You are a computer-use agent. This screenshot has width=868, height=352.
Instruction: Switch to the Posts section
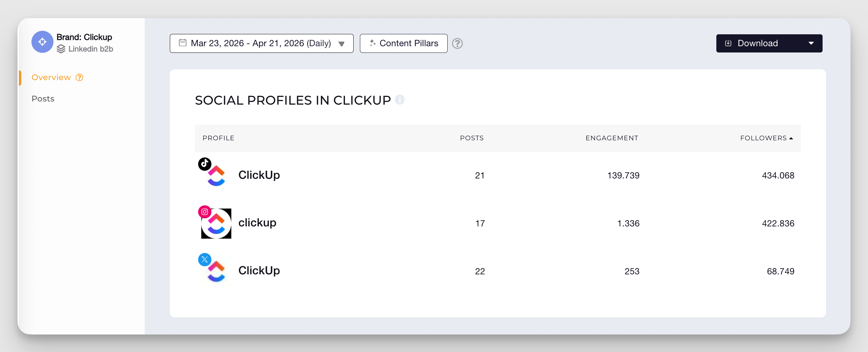tap(43, 99)
